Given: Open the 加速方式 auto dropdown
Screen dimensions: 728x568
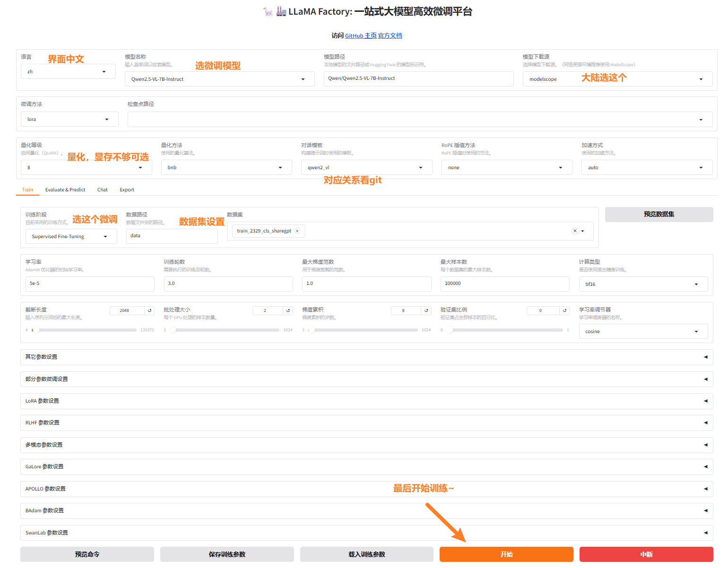Looking at the screenshot, I should [647, 167].
